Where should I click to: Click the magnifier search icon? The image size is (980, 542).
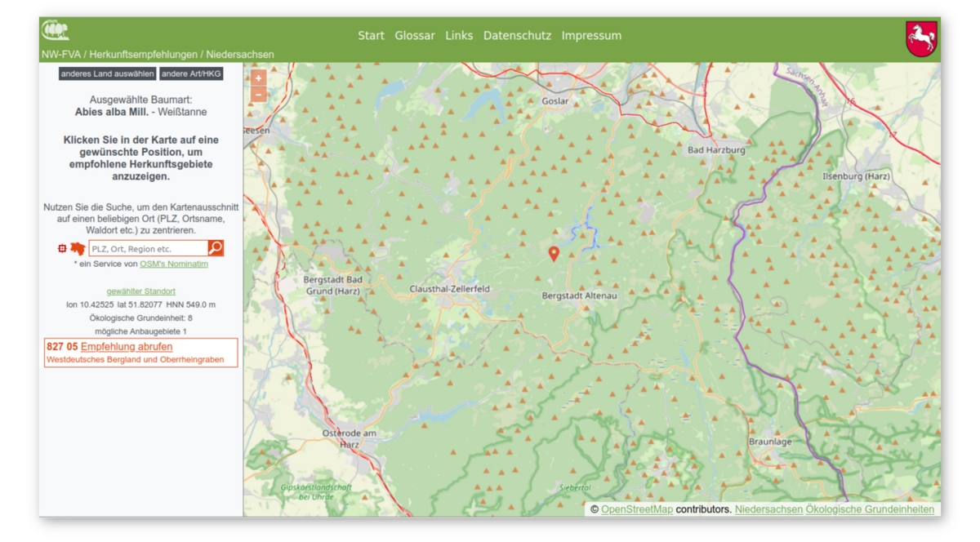tap(216, 248)
